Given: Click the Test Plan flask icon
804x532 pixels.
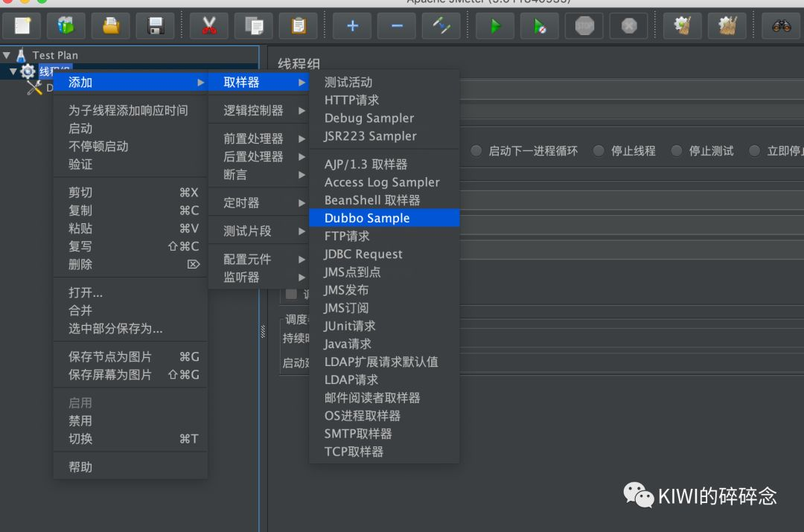Looking at the screenshot, I should click(21, 55).
